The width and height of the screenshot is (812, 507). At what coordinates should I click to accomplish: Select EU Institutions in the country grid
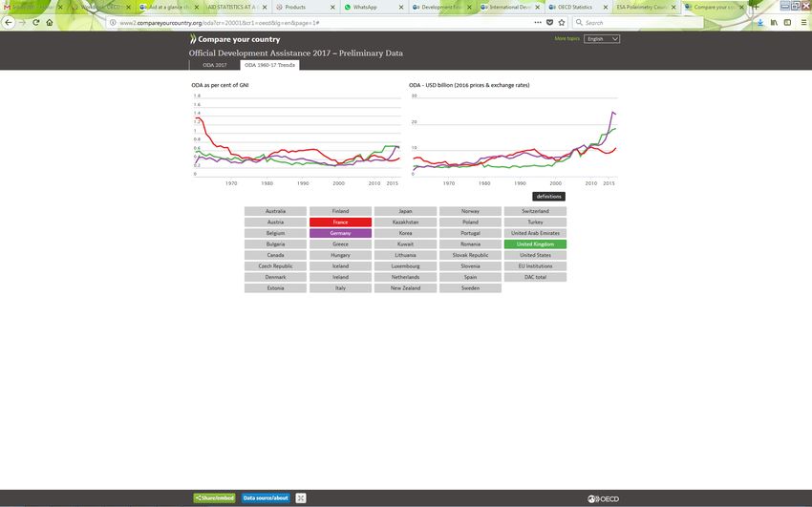pyautogui.click(x=535, y=266)
